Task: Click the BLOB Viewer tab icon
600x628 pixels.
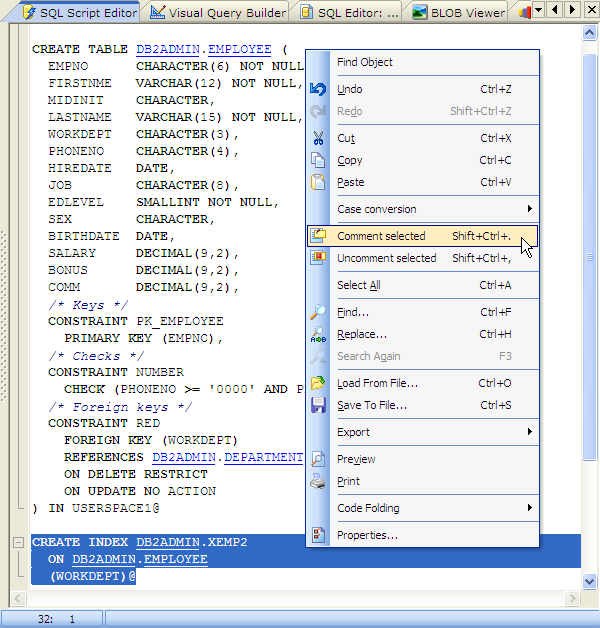Action: [x=419, y=12]
